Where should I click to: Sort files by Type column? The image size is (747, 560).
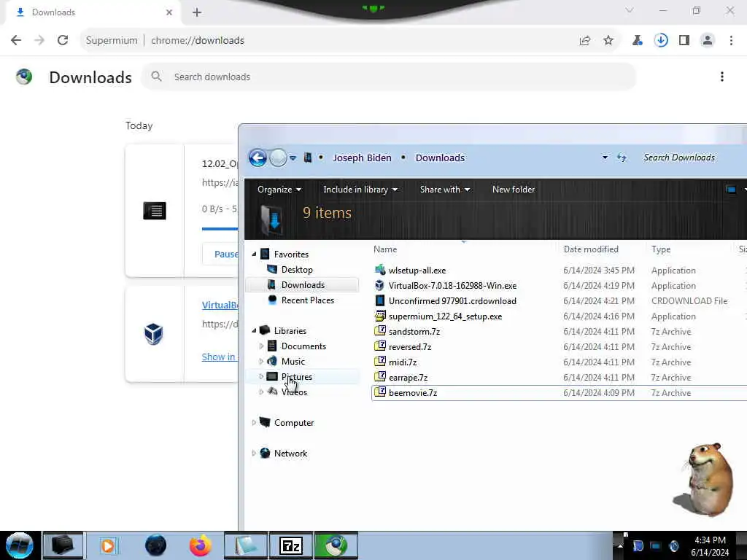pos(661,249)
